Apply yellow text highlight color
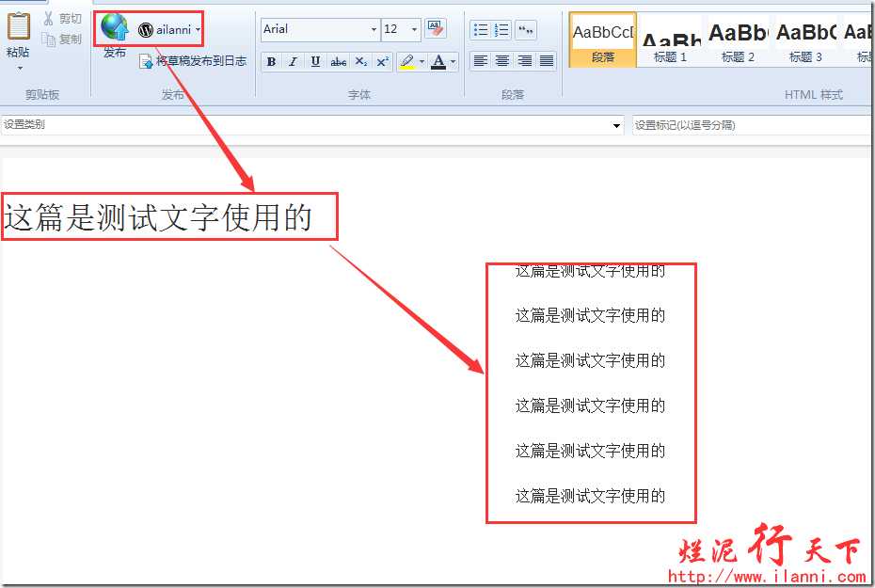The image size is (875, 588). click(x=407, y=61)
